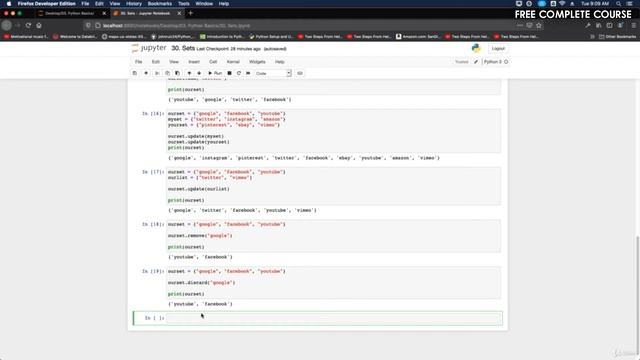Select the code cell In [16]

[334, 131]
